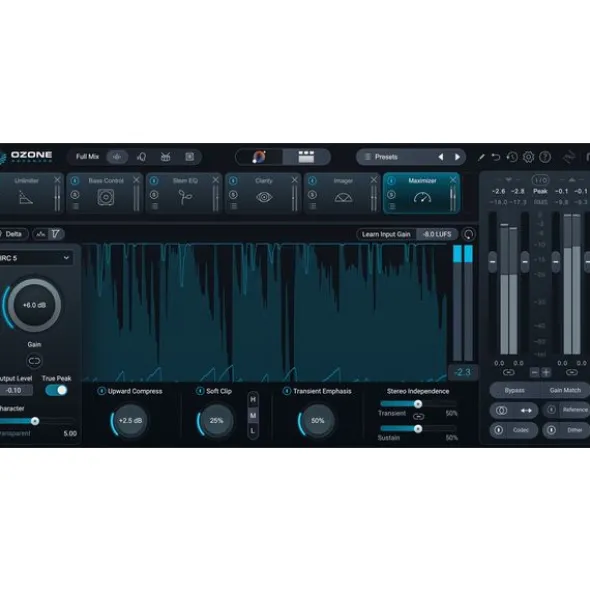
Task: Remove the Imager module
Action: pos(374,180)
